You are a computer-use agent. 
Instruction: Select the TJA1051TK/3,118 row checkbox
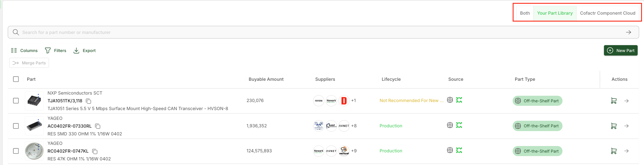[16, 101]
